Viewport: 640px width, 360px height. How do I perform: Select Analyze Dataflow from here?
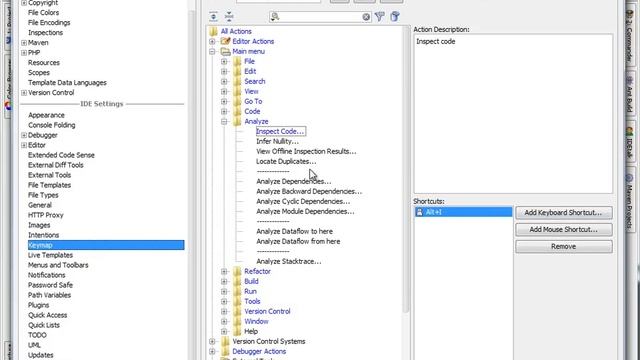(298, 241)
